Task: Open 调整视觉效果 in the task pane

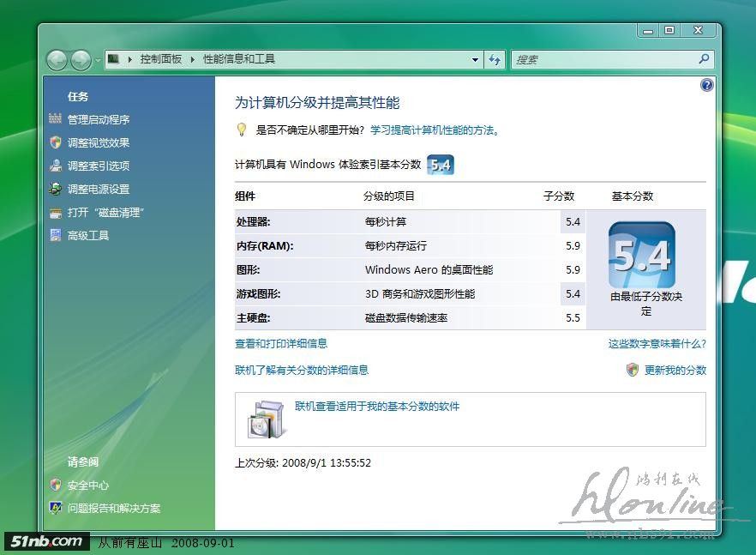Action: coord(99,143)
